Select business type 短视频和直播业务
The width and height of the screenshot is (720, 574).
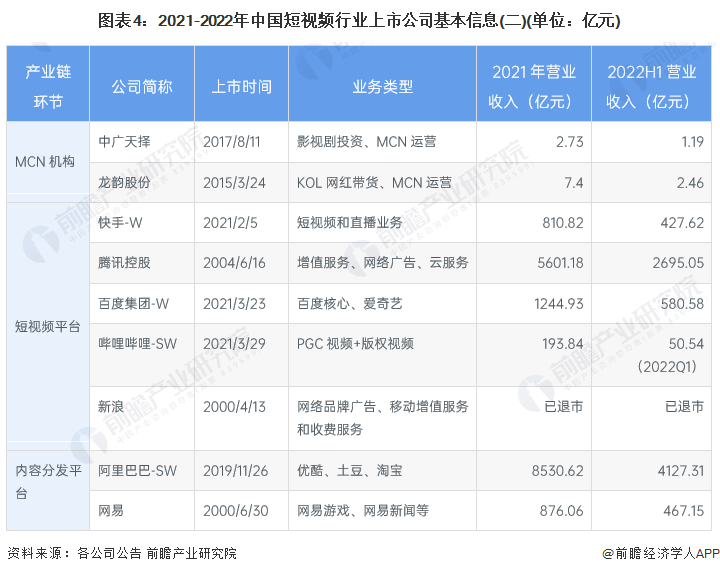click(x=349, y=223)
